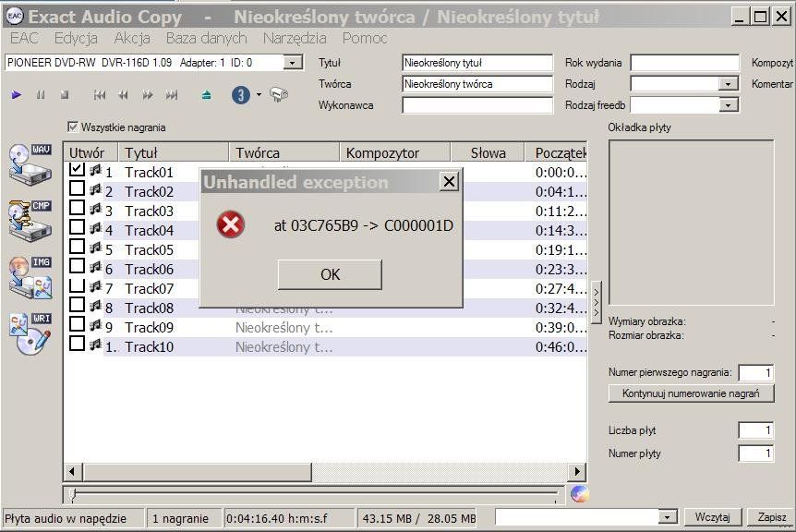Click the horizontal scrollbar thumb of track list
The width and height of the screenshot is (796, 532).
click(197, 472)
